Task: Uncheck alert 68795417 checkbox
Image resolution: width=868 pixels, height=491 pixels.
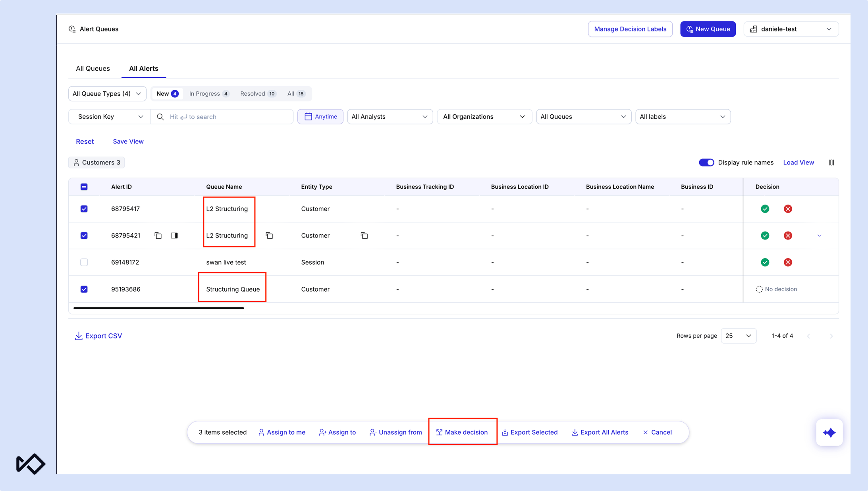Action: [x=84, y=209]
